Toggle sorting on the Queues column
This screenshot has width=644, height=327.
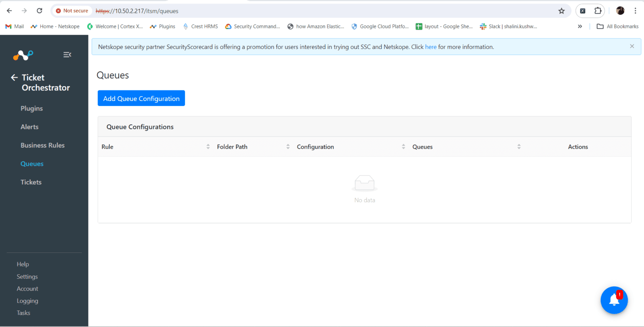[x=519, y=147]
